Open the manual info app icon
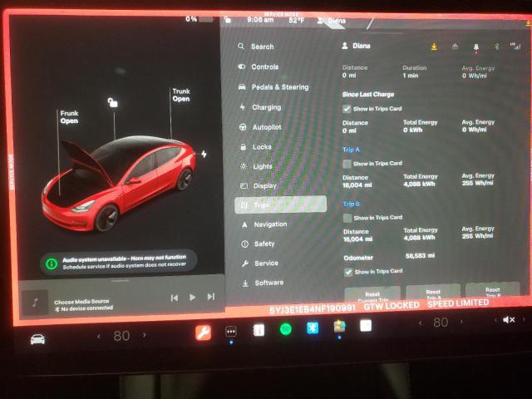532x399 pixels. pos(259,330)
